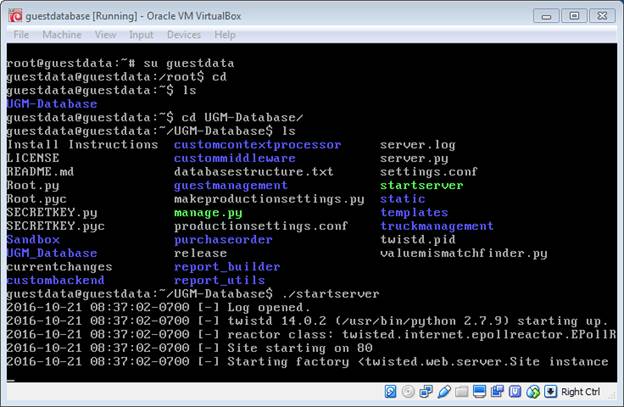Image resolution: width=624 pixels, height=407 pixels.
Task: Open the File menu
Action: point(21,35)
